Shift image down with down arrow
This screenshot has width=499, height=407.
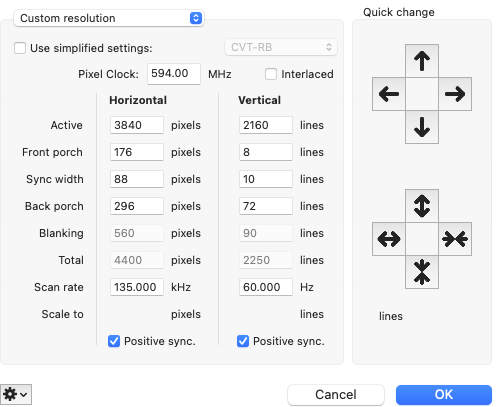point(422,127)
